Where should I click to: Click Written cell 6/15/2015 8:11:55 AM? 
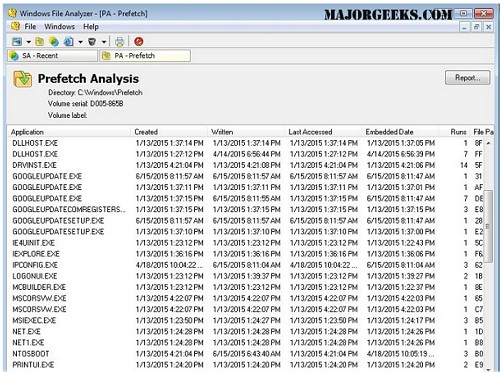(x=247, y=198)
